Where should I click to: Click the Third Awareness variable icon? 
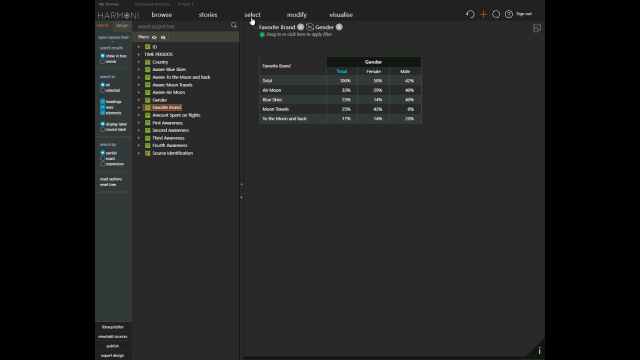click(x=148, y=138)
